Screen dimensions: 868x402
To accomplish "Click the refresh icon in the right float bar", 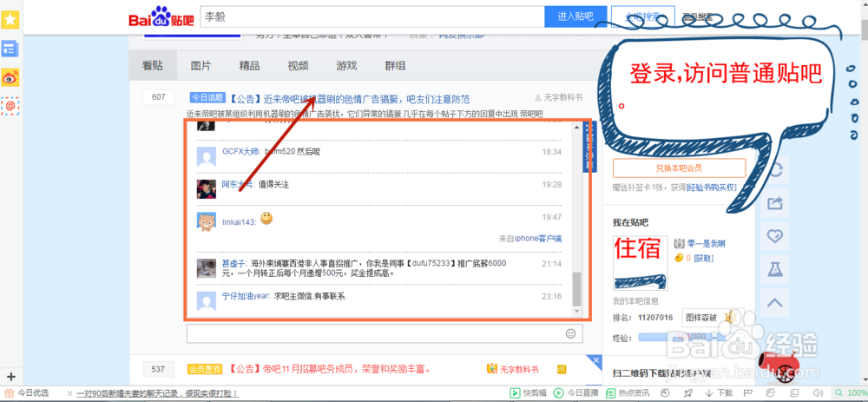I will click(x=775, y=170).
